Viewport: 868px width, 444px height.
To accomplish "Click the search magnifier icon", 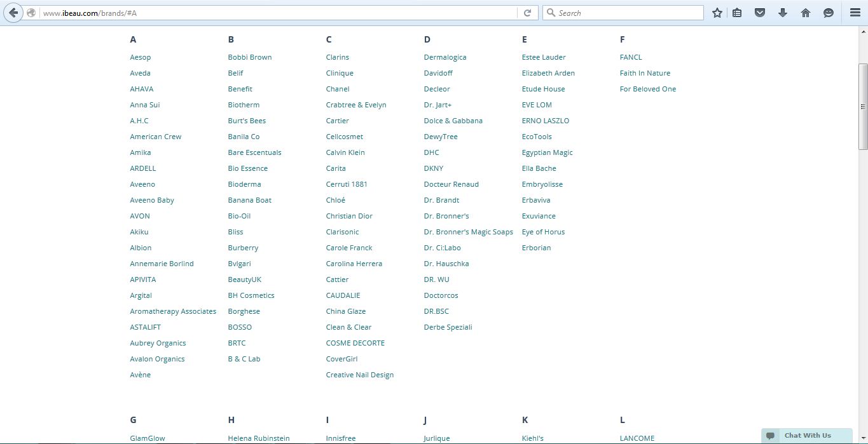I will tap(551, 13).
